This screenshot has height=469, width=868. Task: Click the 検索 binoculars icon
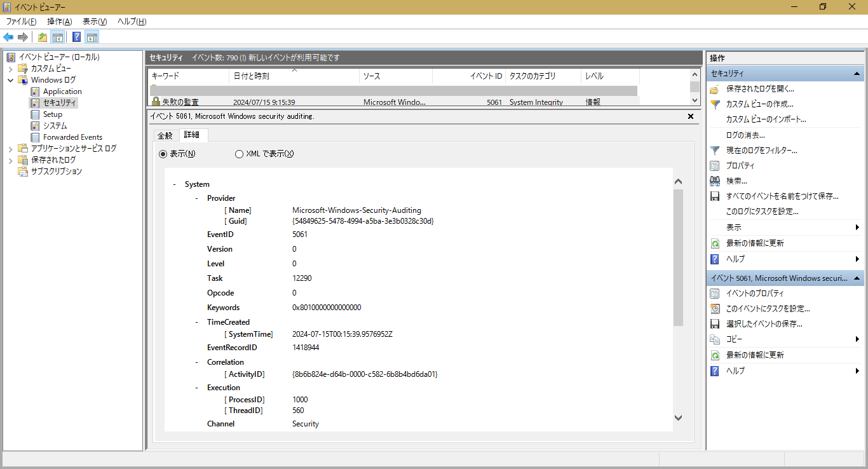tap(715, 181)
